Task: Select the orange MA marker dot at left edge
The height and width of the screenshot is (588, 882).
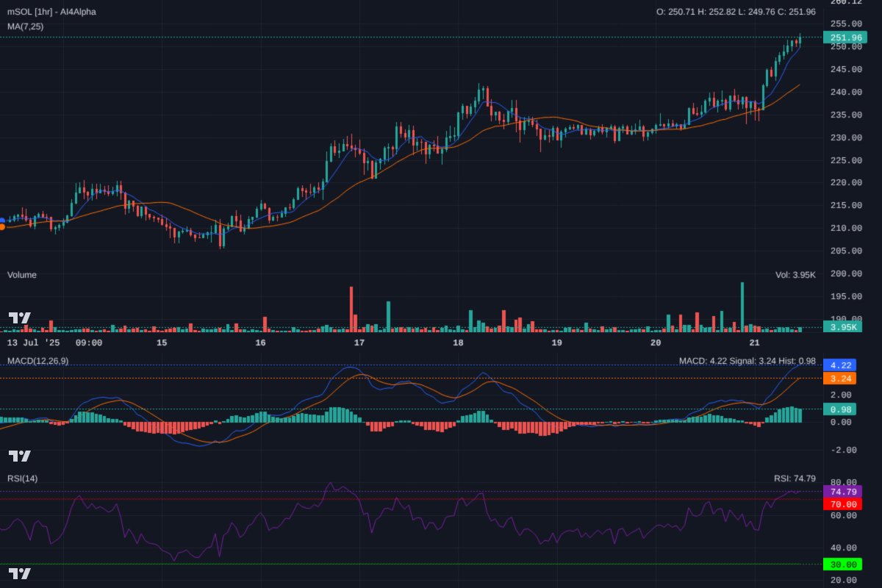Action: pos(2,226)
